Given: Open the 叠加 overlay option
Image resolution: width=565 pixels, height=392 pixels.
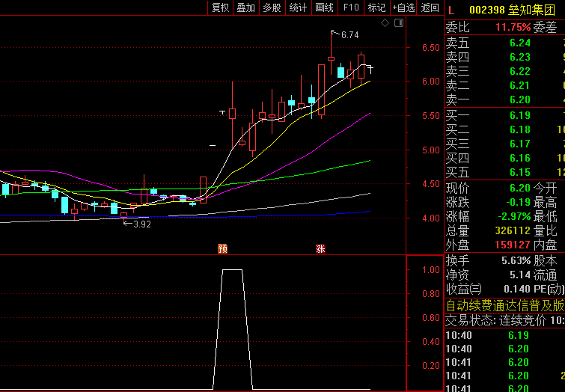Looking at the screenshot, I should 246,7.
